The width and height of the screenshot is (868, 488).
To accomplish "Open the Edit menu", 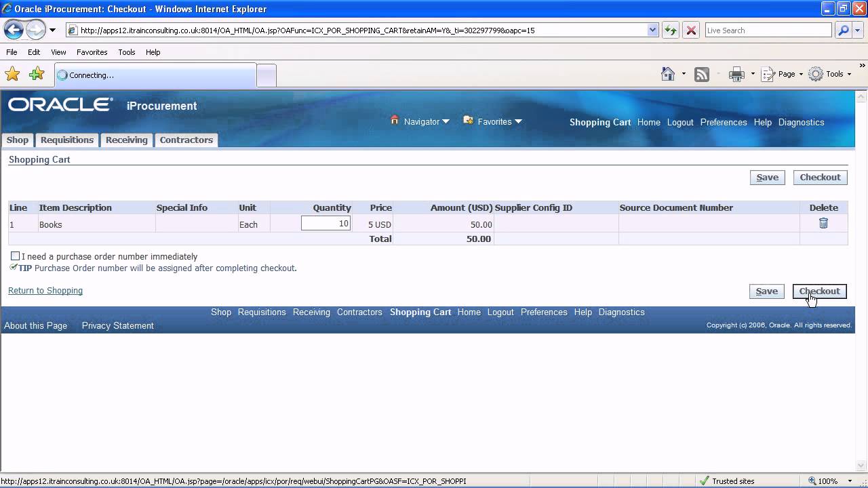I will click(34, 52).
